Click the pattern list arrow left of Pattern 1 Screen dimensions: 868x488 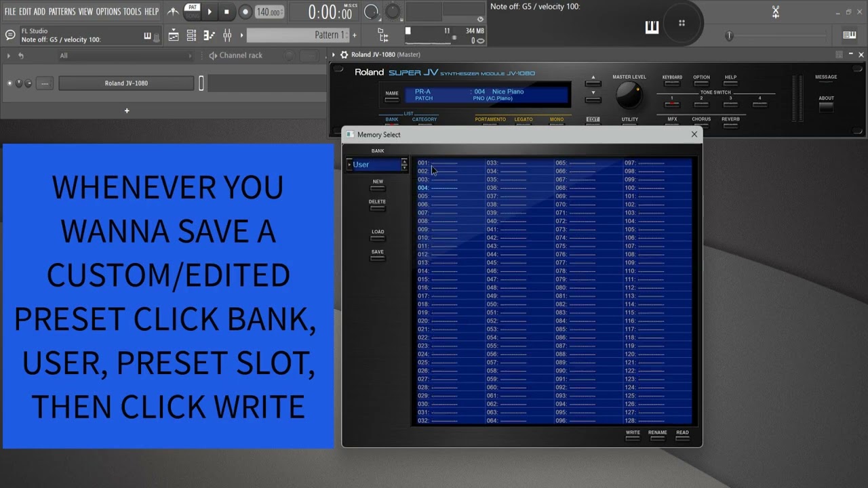[x=241, y=35]
